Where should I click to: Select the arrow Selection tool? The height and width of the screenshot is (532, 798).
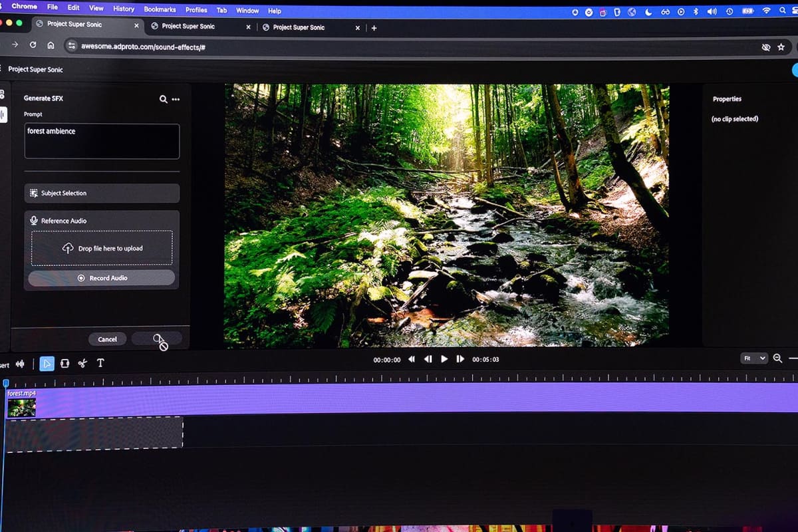[x=47, y=363]
